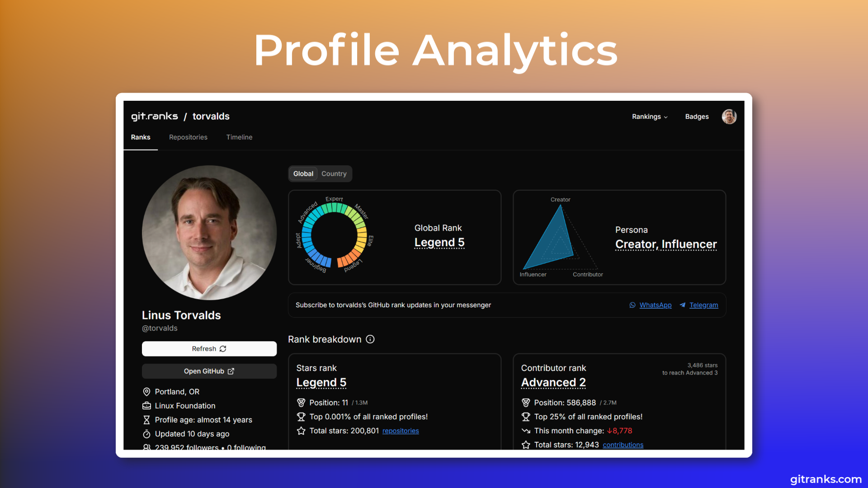Open the Repositories tab
Viewport: 868px width, 488px height.
click(188, 137)
